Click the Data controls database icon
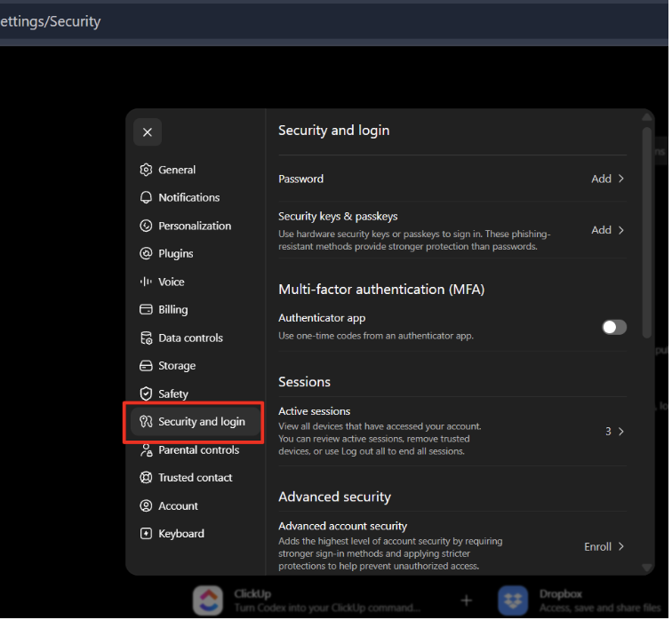This screenshot has height=620, width=672. pyautogui.click(x=146, y=338)
